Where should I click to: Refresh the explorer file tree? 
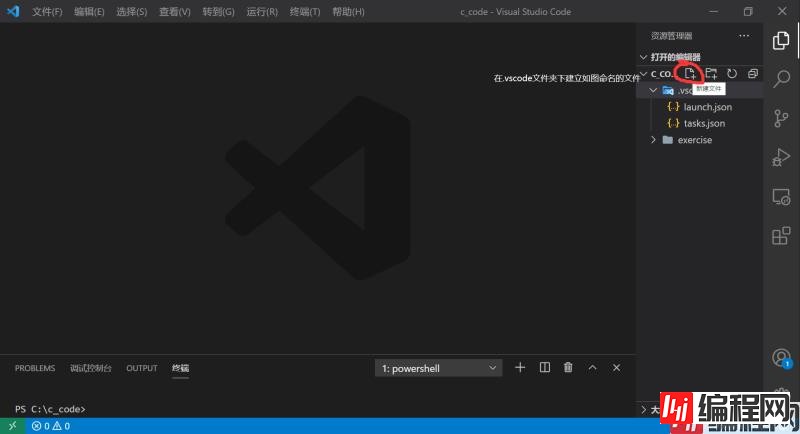[x=732, y=74]
